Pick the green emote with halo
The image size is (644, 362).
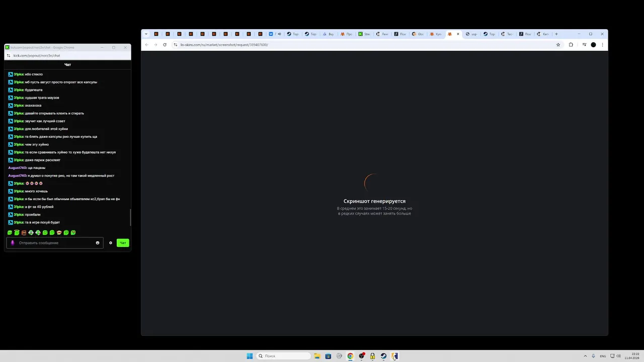[x=17, y=233]
